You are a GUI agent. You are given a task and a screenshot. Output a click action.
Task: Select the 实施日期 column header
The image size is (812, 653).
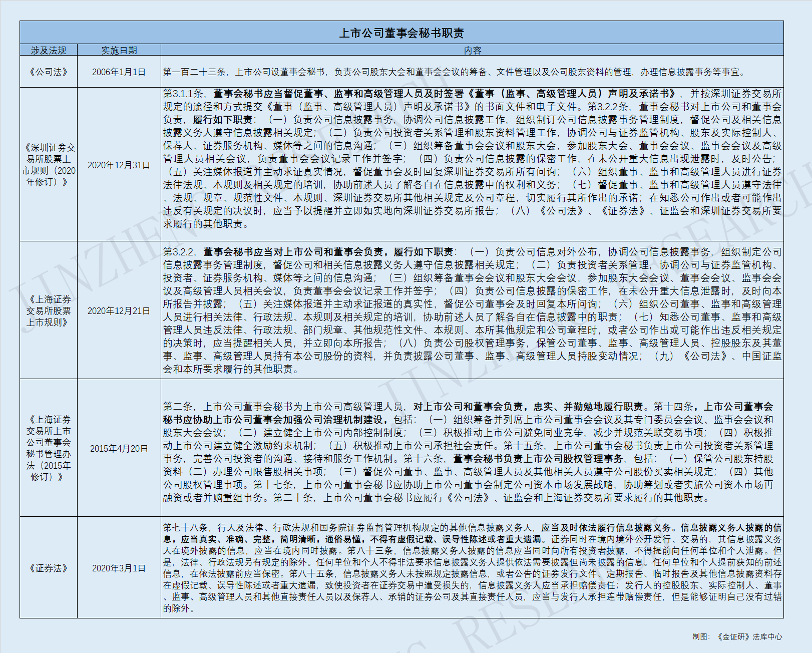pos(119,50)
